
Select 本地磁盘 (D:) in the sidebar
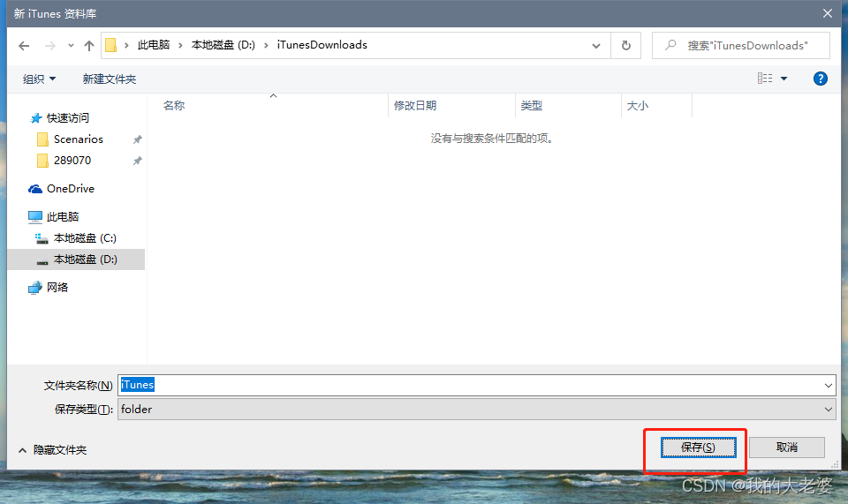[x=85, y=260]
